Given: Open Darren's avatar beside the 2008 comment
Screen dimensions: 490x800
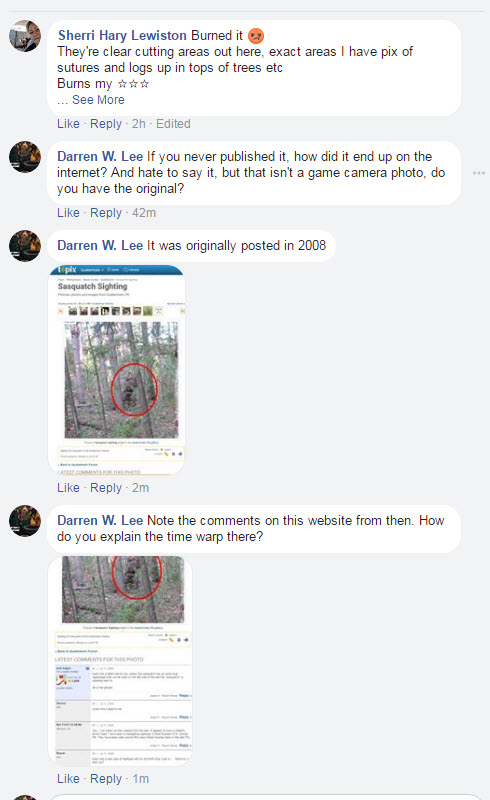Looking at the screenshot, I should pos(24,246).
